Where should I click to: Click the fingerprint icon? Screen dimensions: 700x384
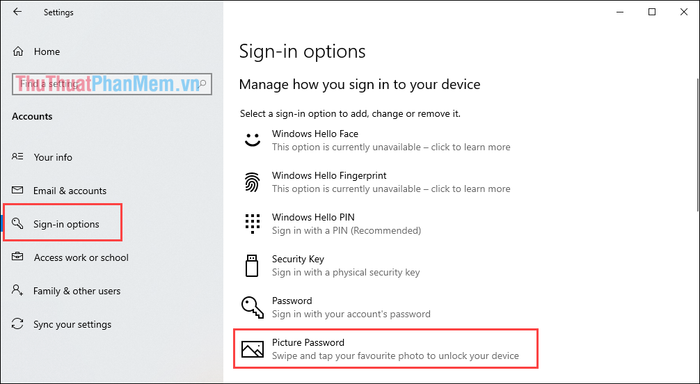click(252, 182)
